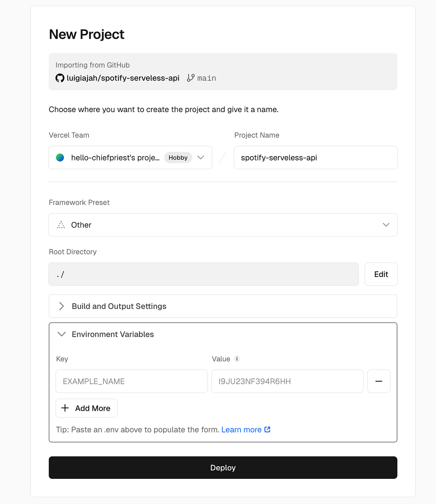Click the Framework Preset label
This screenshot has width=436, height=504.
click(79, 203)
